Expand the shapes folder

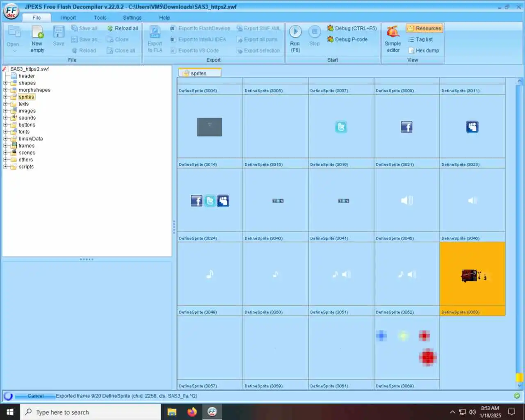pyautogui.click(x=6, y=83)
